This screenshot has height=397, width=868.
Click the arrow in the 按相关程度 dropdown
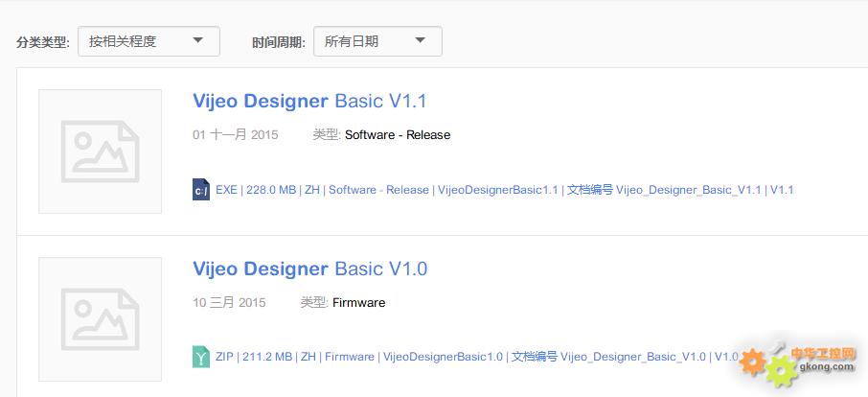point(198,40)
